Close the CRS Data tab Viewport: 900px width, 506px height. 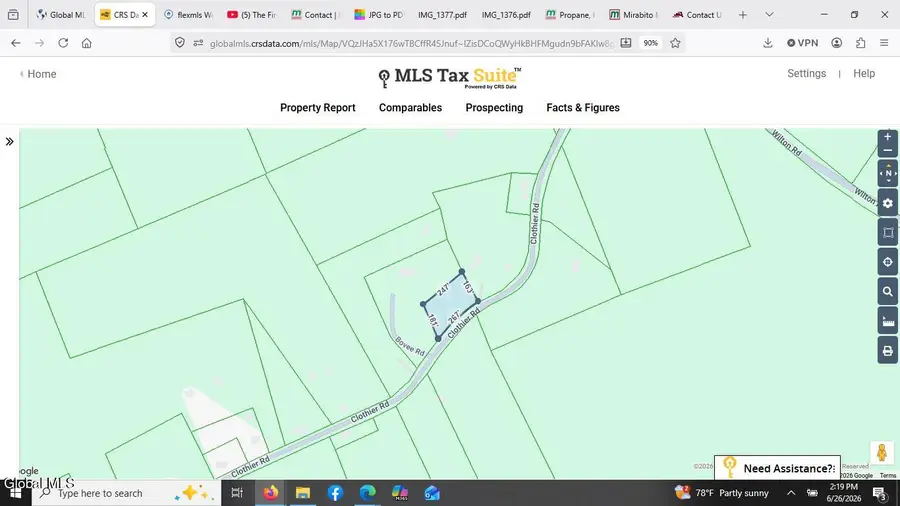point(145,15)
